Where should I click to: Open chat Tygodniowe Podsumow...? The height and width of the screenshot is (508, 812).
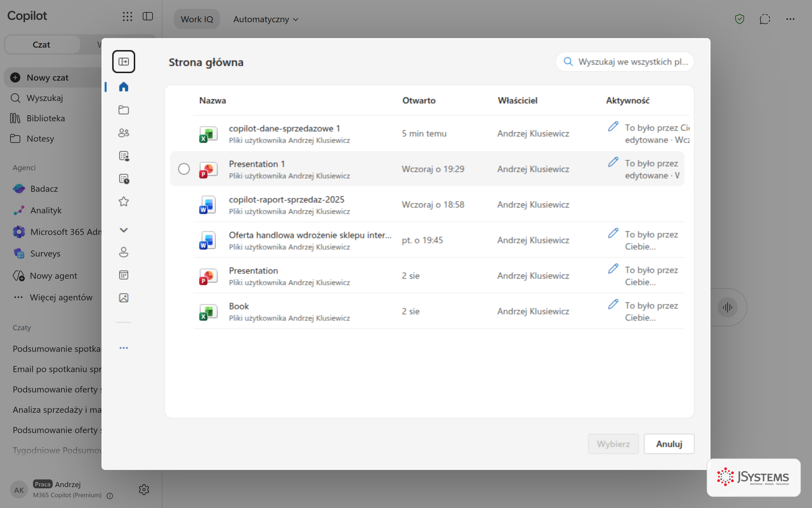click(x=57, y=451)
